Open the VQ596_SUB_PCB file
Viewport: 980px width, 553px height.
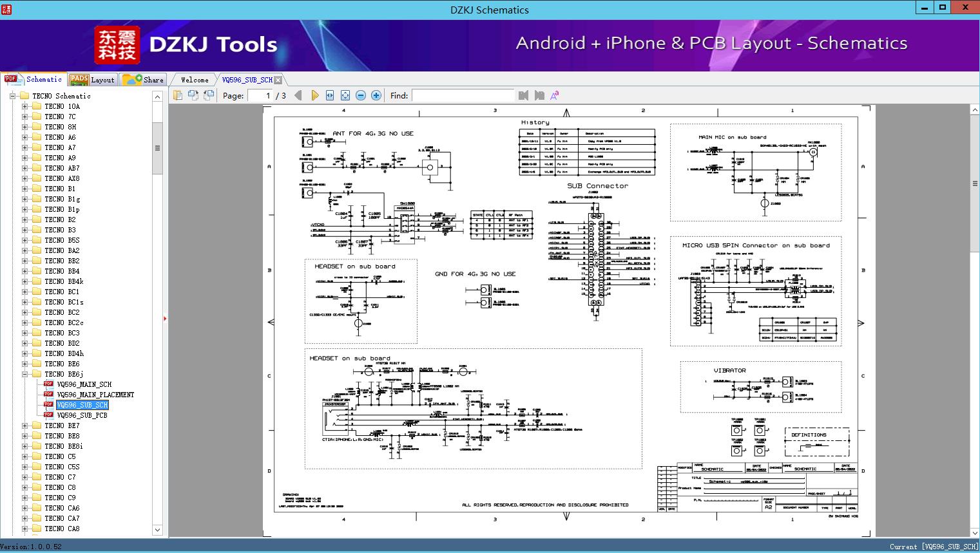click(82, 415)
